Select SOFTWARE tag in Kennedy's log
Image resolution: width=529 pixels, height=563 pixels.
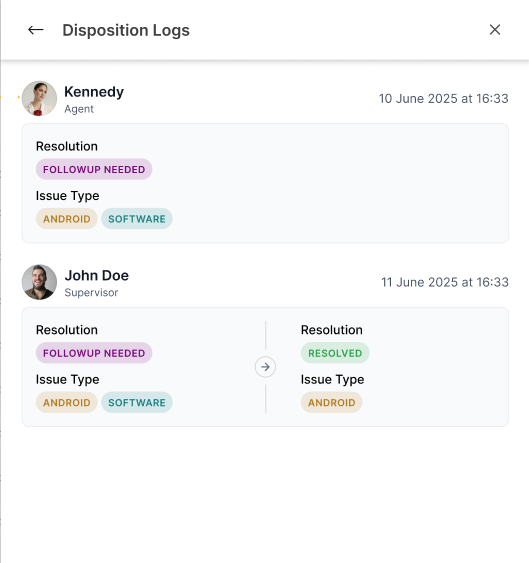[137, 219]
